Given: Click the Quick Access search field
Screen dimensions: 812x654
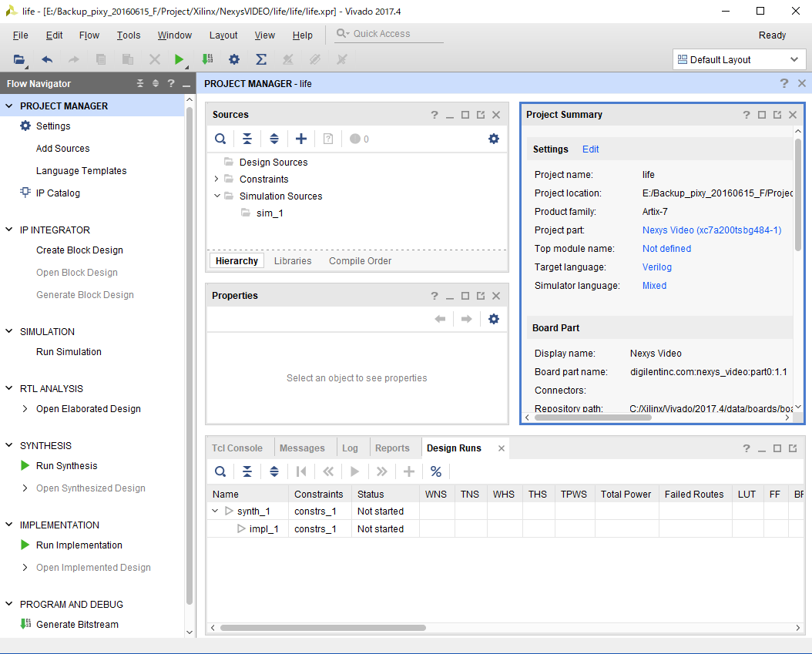Looking at the screenshot, I should [x=389, y=34].
